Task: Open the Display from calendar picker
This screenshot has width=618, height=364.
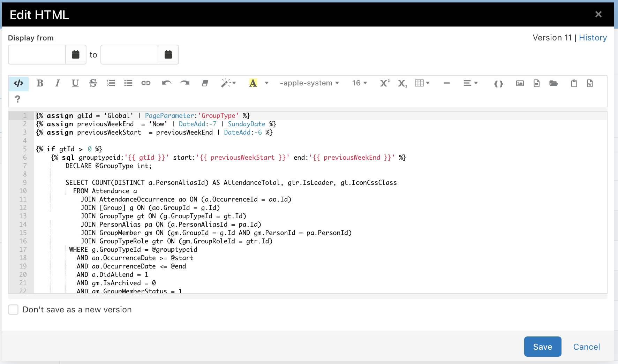Action: click(x=76, y=55)
